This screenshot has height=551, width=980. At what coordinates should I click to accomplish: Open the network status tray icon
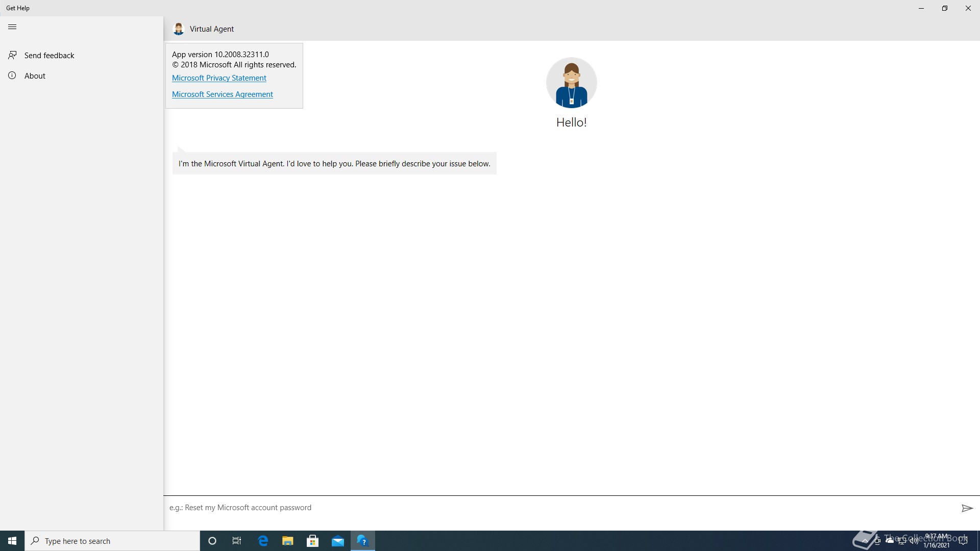(902, 541)
